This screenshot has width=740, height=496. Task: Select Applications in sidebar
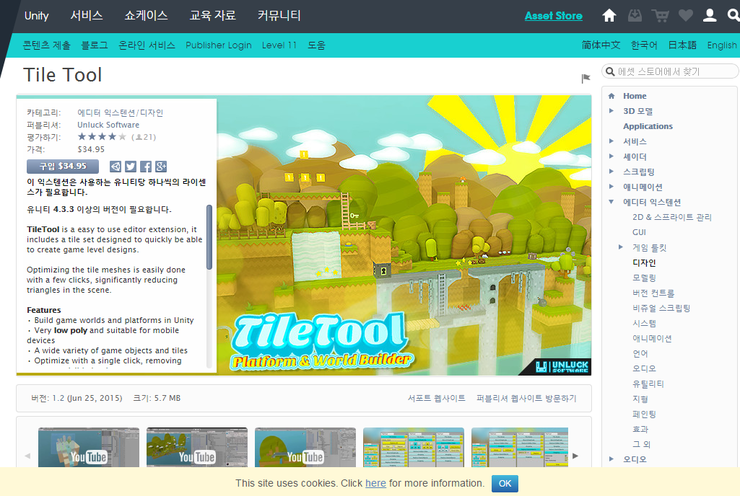[648, 126]
